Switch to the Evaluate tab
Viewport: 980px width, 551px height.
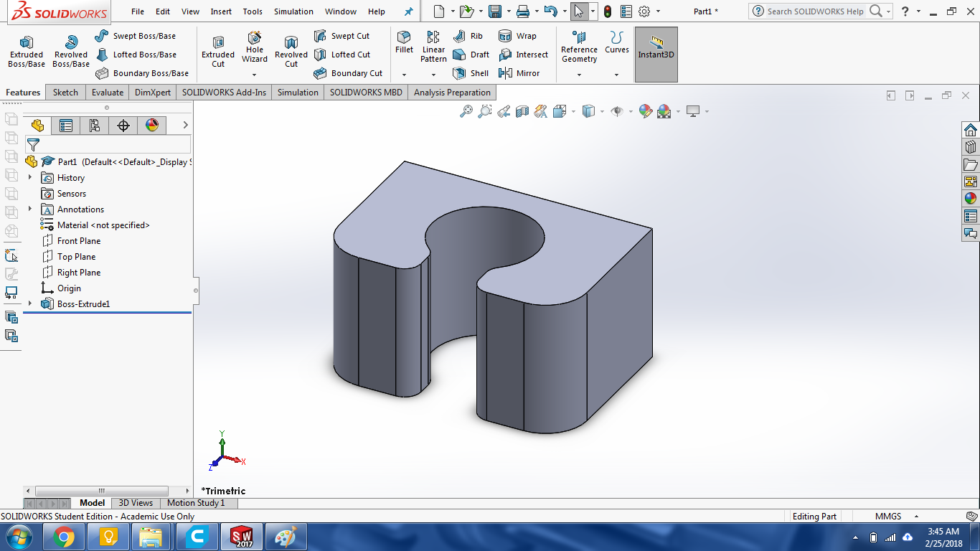click(x=108, y=93)
